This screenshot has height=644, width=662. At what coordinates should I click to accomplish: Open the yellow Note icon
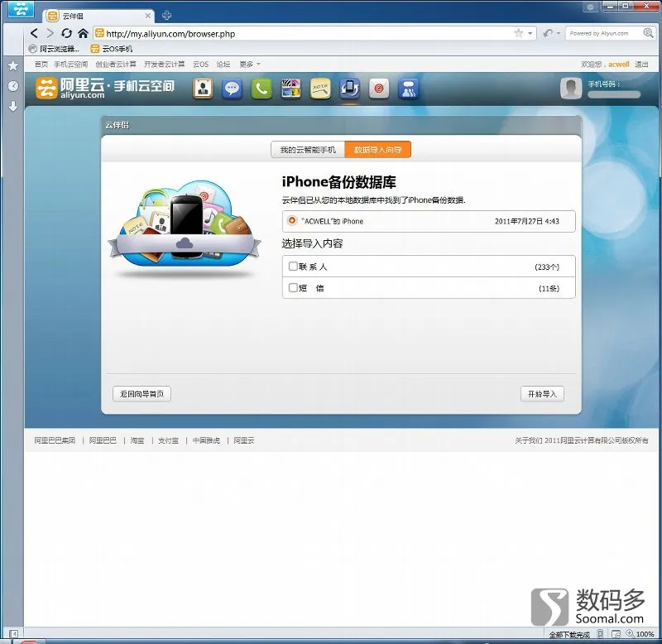320,89
